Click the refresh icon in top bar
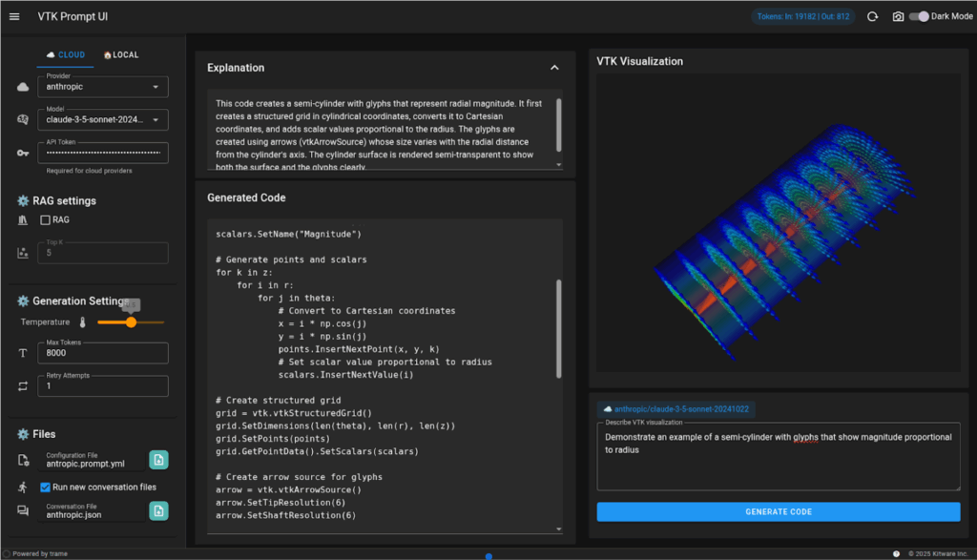This screenshot has width=977, height=560. pyautogui.click(x=872, y=16)
